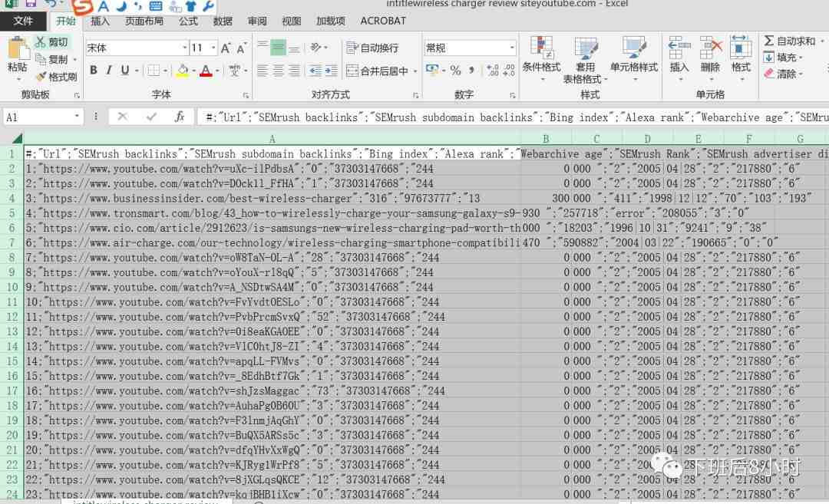Click the Name Box showing A1
Screen dimensions: 829x504
pos(37,117)
